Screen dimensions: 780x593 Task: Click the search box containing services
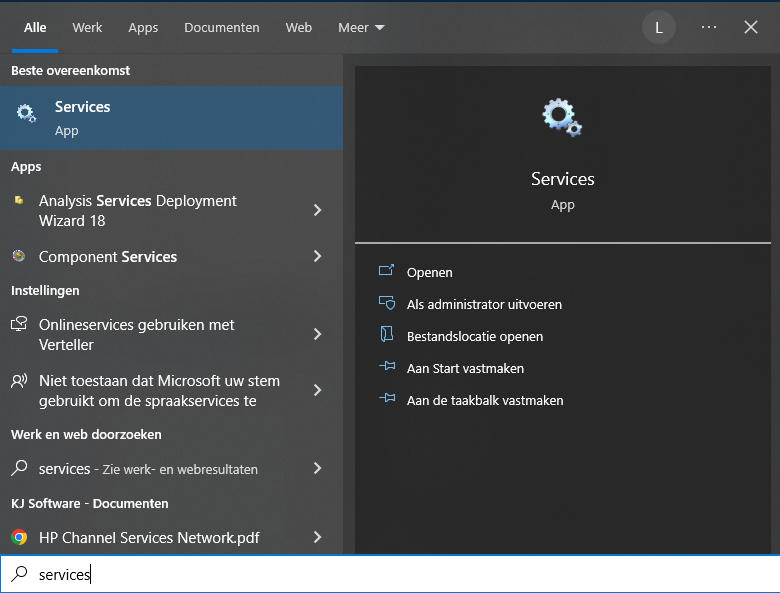tap(400, 574)
